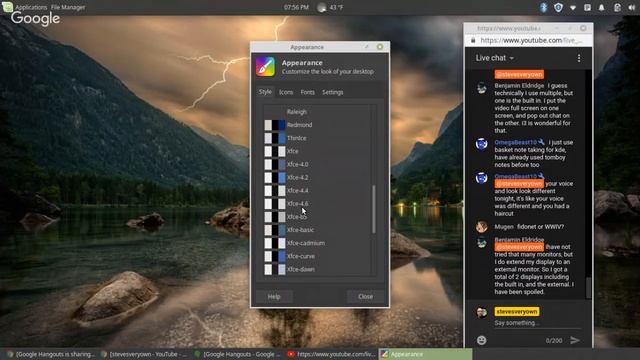
Task: Click the shield tray icon
Action: pos(558,7)
